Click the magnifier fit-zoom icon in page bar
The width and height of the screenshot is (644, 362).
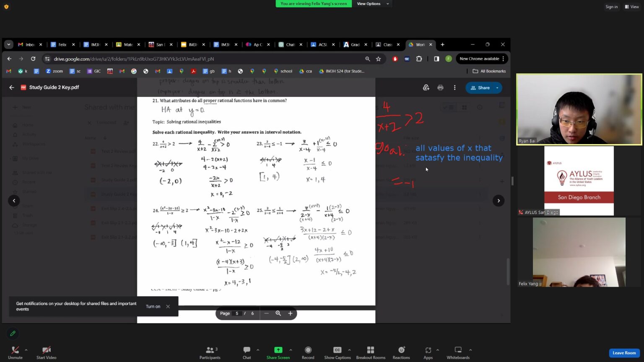[x=278, y=313]
